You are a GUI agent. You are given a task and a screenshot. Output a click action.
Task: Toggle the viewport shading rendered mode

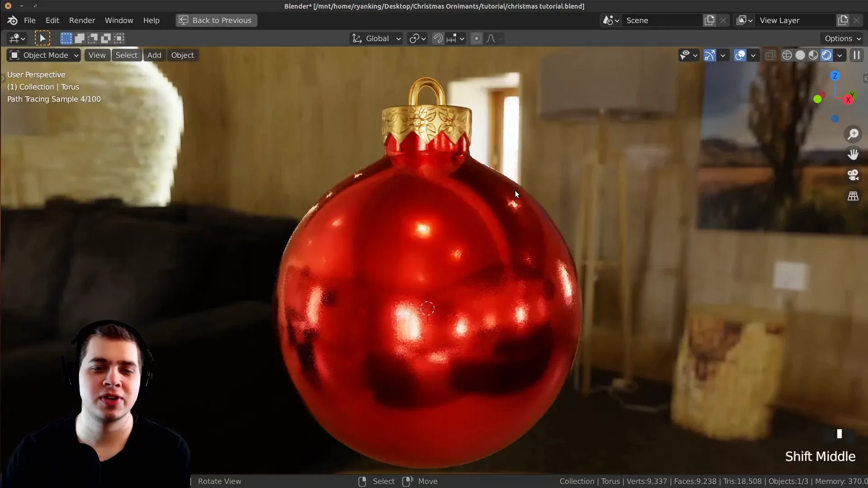827,55
